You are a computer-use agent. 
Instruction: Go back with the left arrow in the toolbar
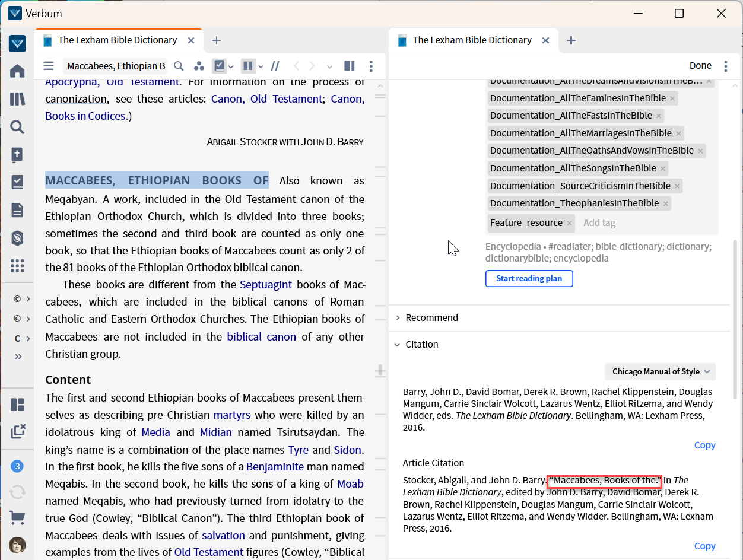297,66
